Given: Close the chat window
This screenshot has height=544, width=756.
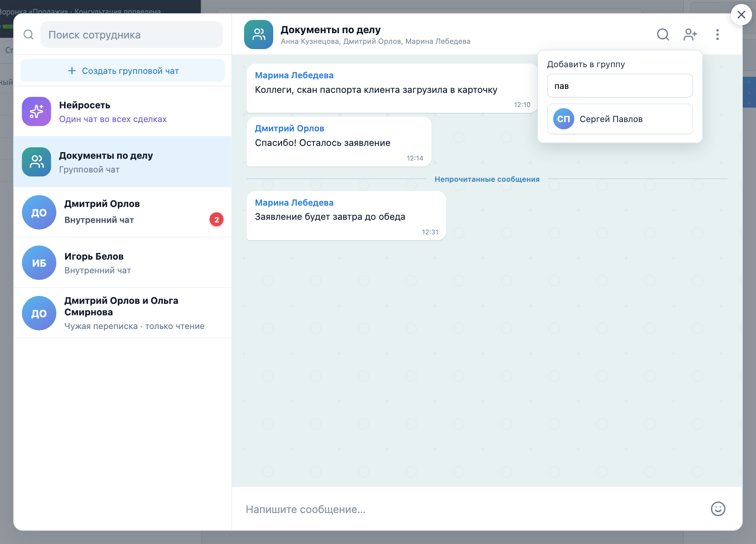Looking at the screenshot, I should click(741, 15).
